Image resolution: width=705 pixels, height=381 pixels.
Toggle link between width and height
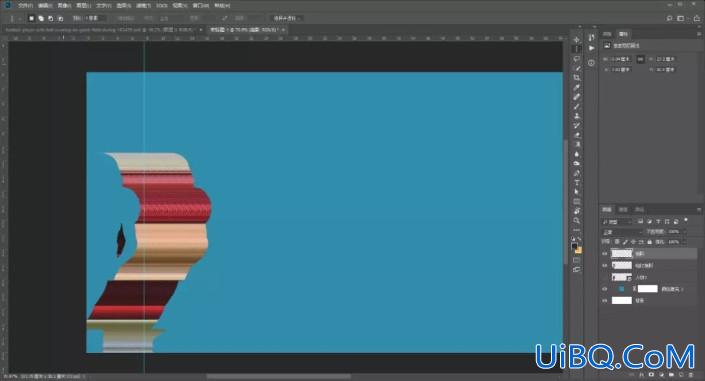point(640,59)
